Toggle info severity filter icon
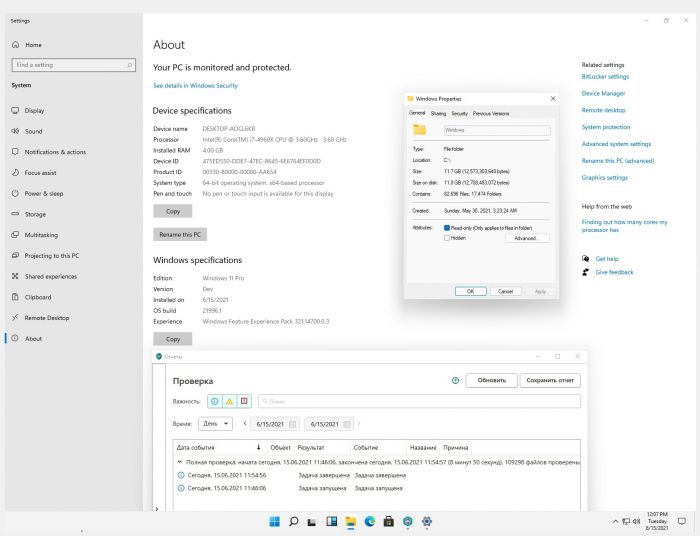The height and width of the screenshot is (536, 700). click(x=215, y=401)
